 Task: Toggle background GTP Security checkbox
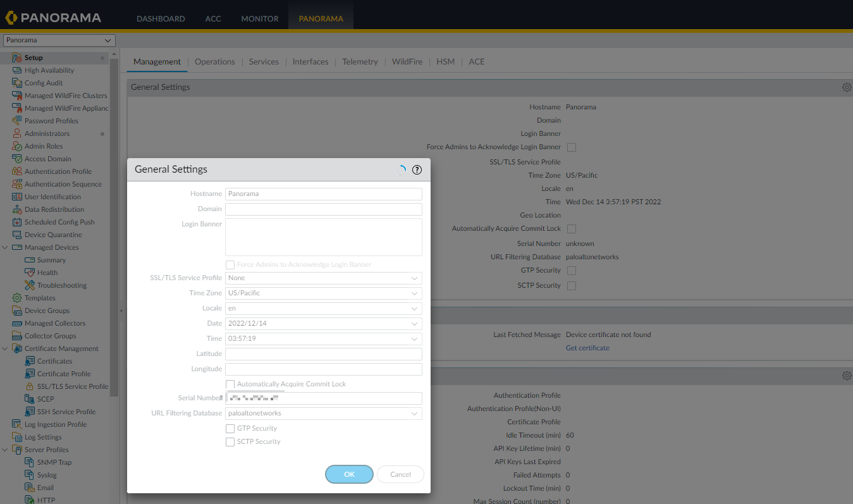pos(572,270)
